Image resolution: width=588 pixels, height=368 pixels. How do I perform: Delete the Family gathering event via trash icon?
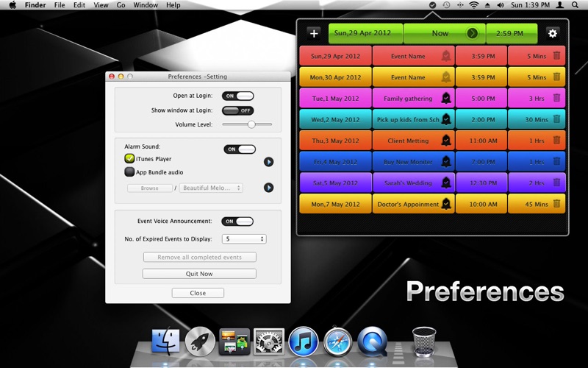click(x=556, y=98)
